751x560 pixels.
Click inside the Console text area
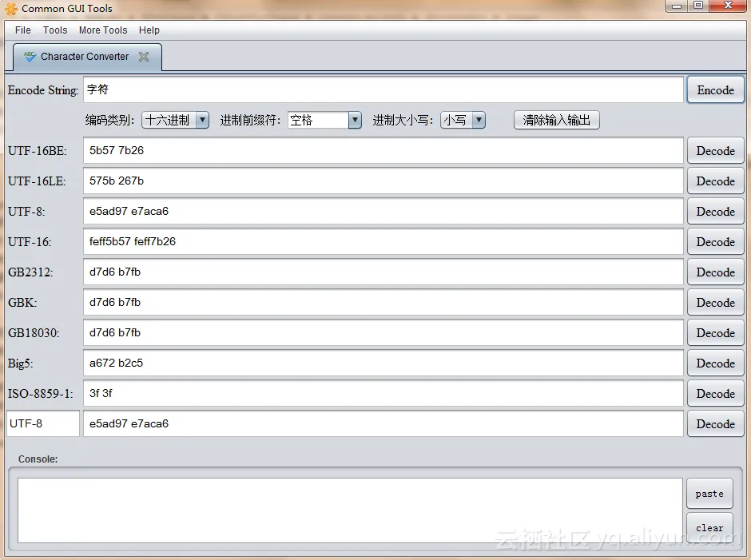350,510
